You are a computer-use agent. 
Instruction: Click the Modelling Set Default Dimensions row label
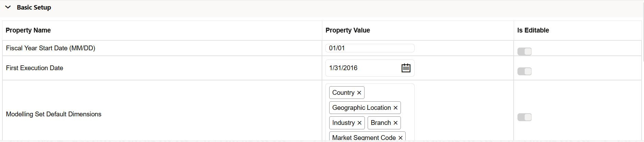53,114
